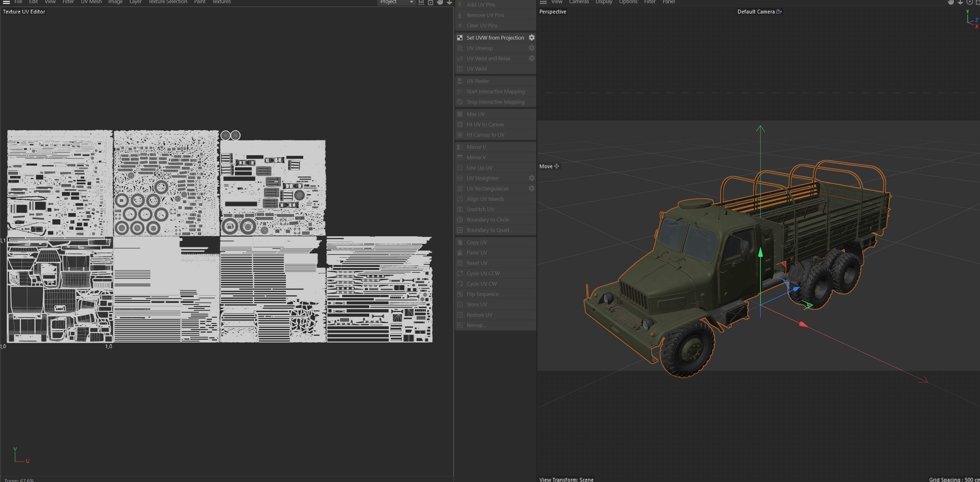Click the Remap... command
980x482 pixels.
[x=495, y=325]
